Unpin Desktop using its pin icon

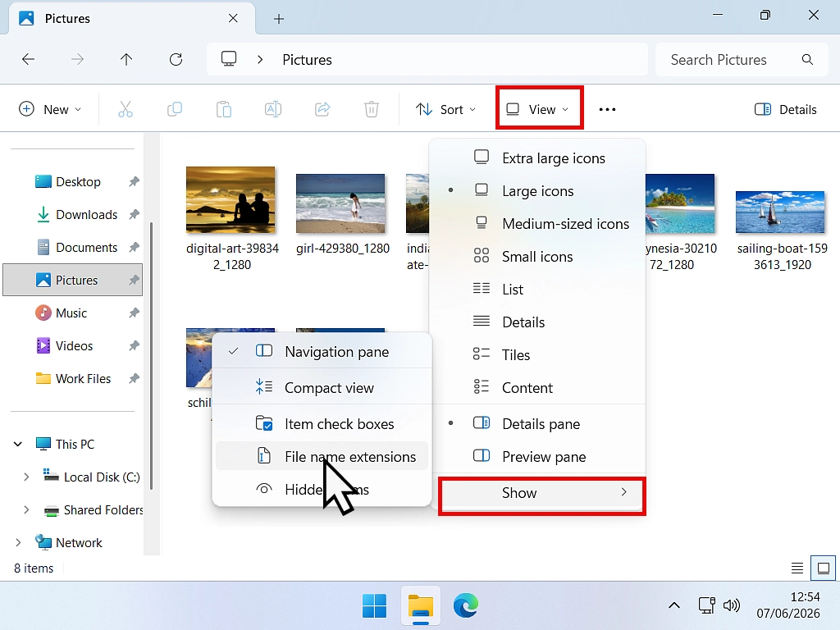pyautogui.click(x=134, y=181)
